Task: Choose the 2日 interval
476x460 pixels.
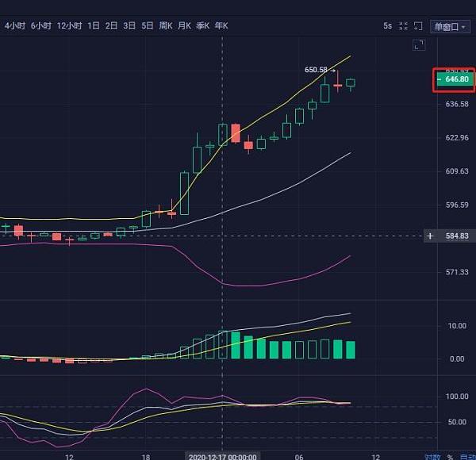Action: [112, 26]
